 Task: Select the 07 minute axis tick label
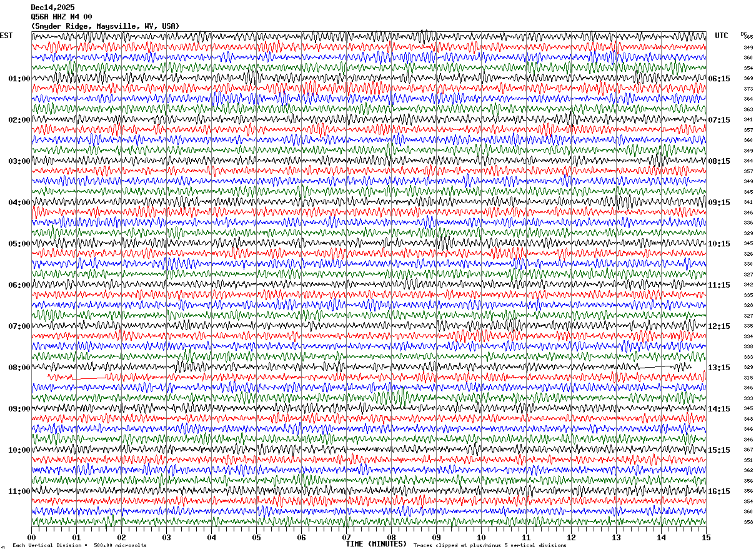346,537
